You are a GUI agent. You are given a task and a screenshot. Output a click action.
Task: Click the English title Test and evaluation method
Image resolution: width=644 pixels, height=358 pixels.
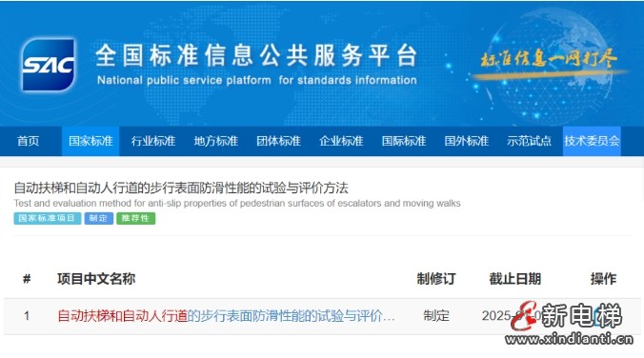point(237,203)
